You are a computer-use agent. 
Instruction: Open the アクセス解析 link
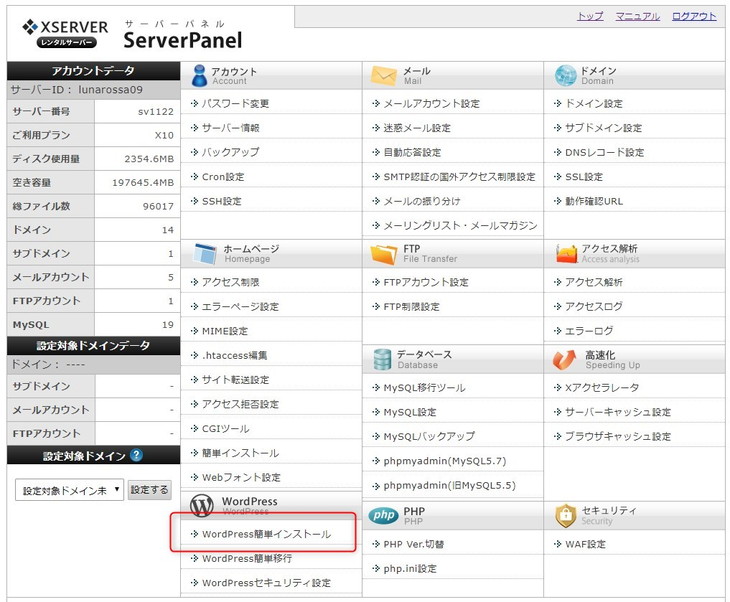pyautogui.click(x=594, y=282)
